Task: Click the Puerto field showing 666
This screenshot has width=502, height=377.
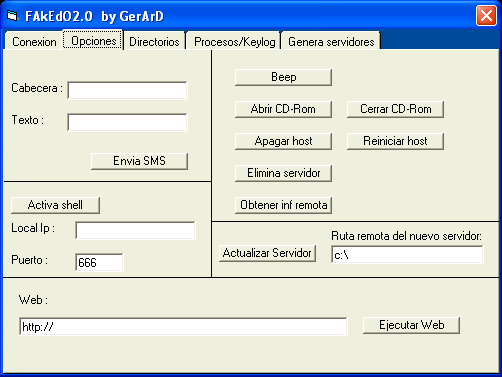Action: [x=99, y=262]
